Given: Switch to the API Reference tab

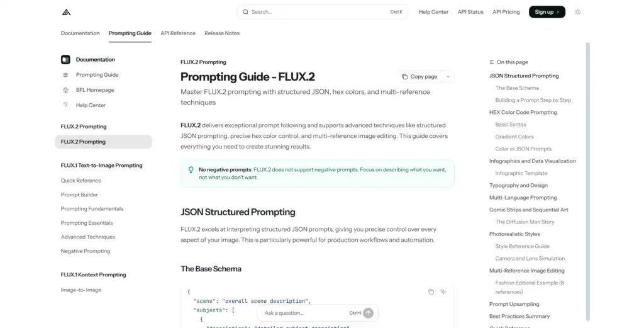Looking at the screenshot, I should point(178,33).
